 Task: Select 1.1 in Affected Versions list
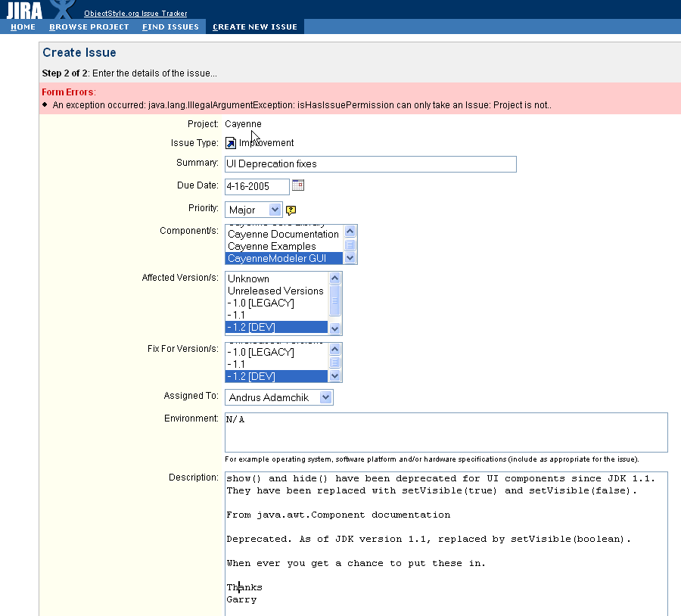click(277, 316)
